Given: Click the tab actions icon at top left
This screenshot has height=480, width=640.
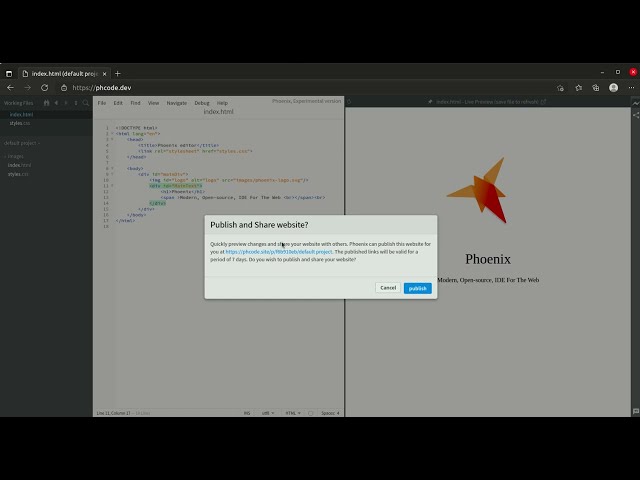Looking at the screenshot, I should pos(9,74).
